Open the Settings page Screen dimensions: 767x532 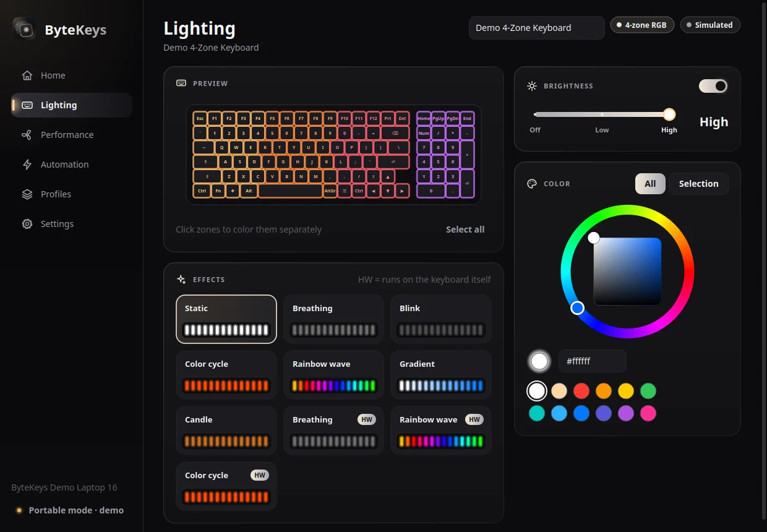click(x=71, y=224)
